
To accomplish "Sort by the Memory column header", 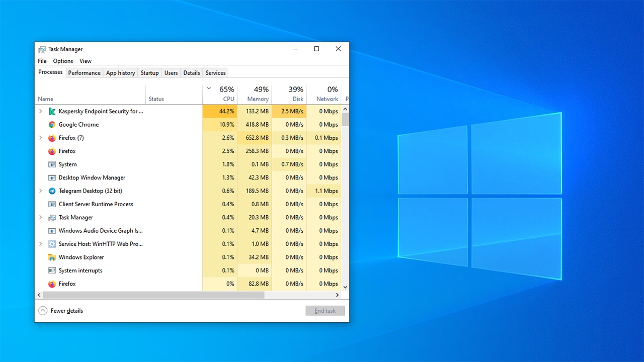I will [x=255, y=94].
